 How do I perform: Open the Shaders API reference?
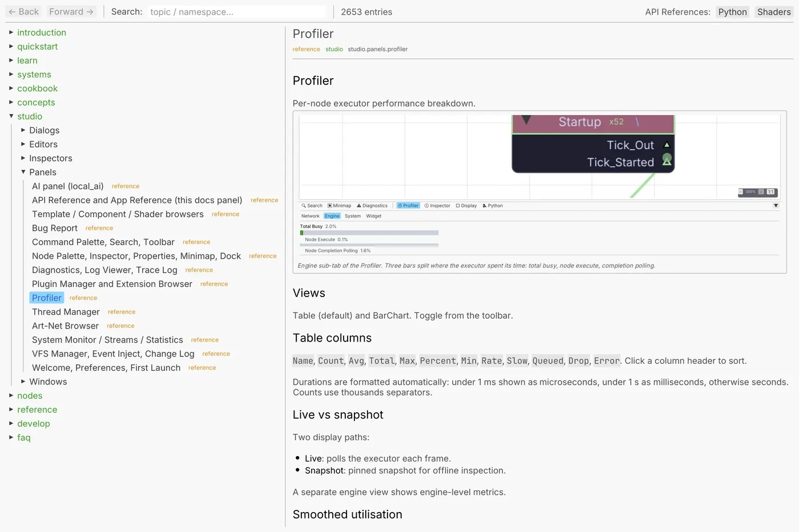pos(774,12)
